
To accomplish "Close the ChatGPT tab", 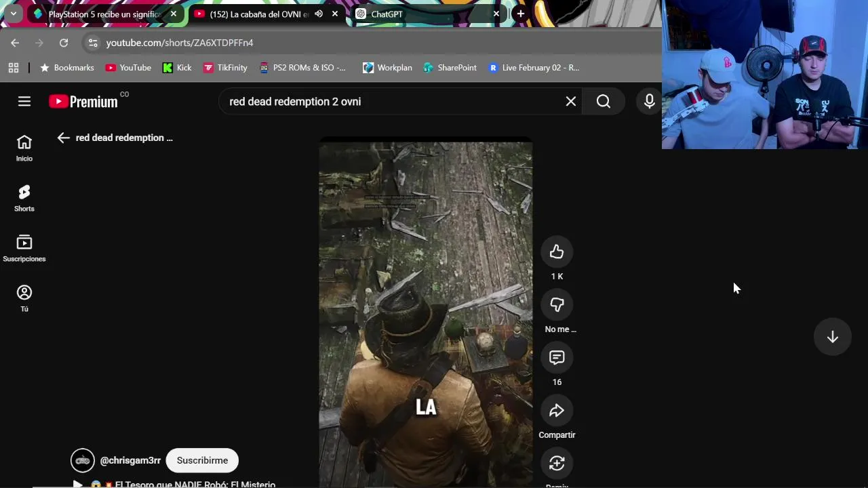I will point(496,14).
